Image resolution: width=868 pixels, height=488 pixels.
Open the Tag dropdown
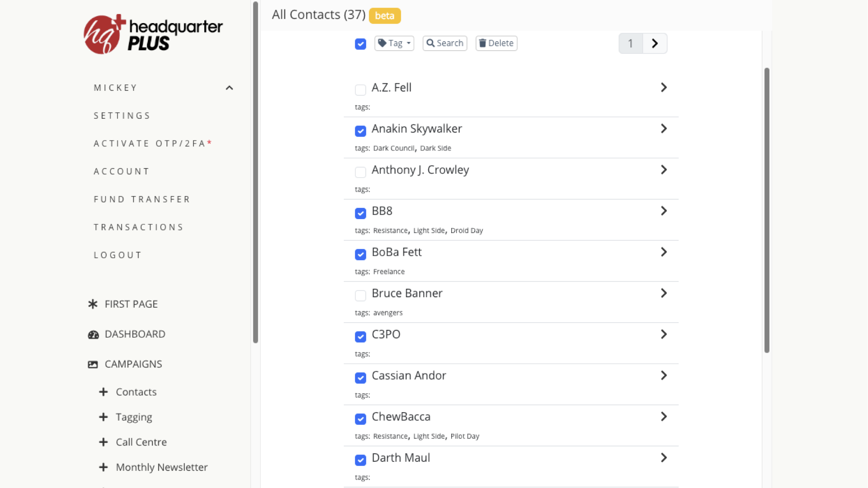tap(394, 43)
